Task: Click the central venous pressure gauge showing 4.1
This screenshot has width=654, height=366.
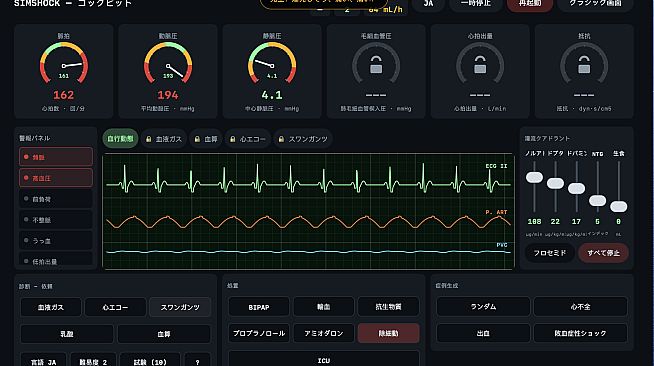Action: point(272,63)
